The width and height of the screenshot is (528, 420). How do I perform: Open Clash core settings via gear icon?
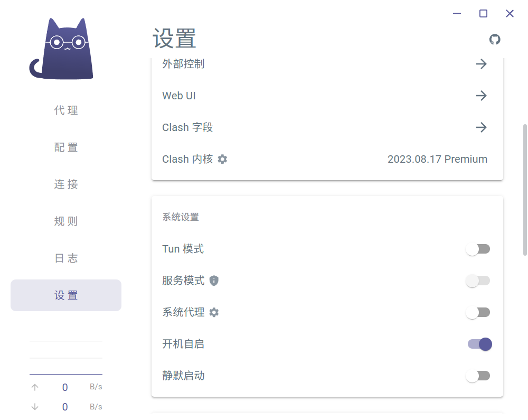click(222, 159)
